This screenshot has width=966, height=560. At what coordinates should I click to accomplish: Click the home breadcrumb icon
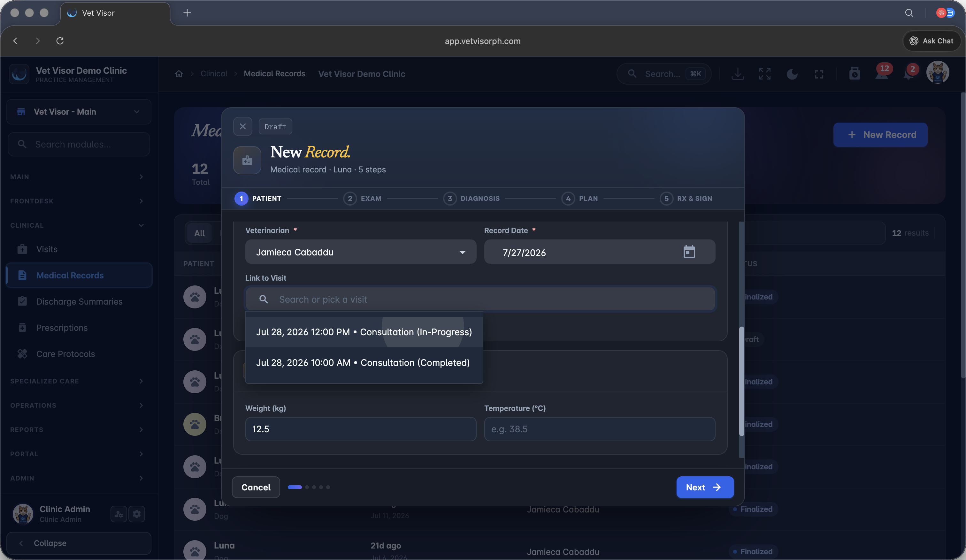(179, 73)
